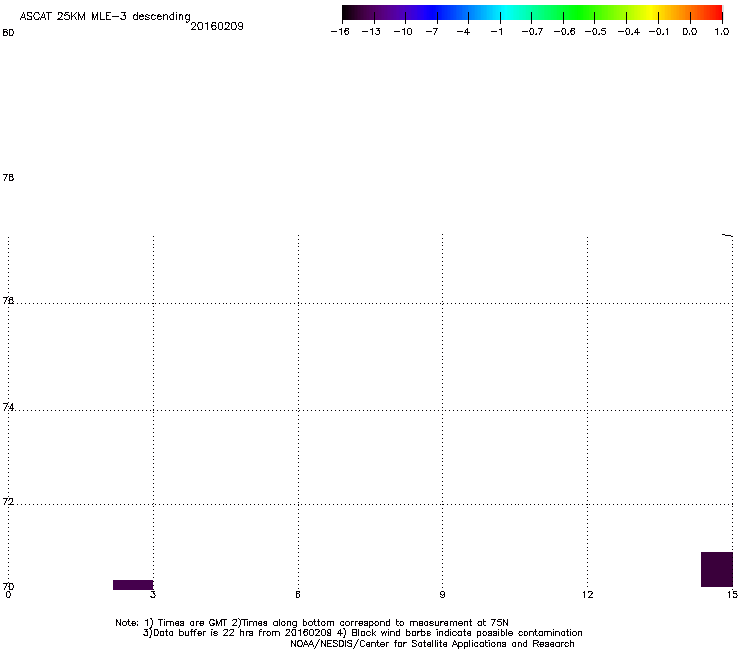Click the note line "Data buffer is 22 hrs"
Image resolution: width=740 pixels, height=650 pixels.
coord(362,633)
